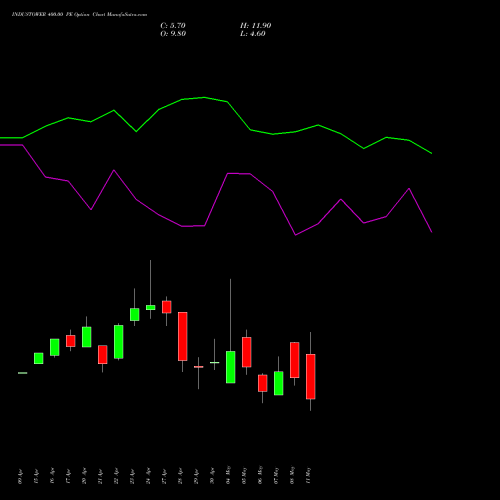Select the small red candle for 17 Apr

coord(71,341)
